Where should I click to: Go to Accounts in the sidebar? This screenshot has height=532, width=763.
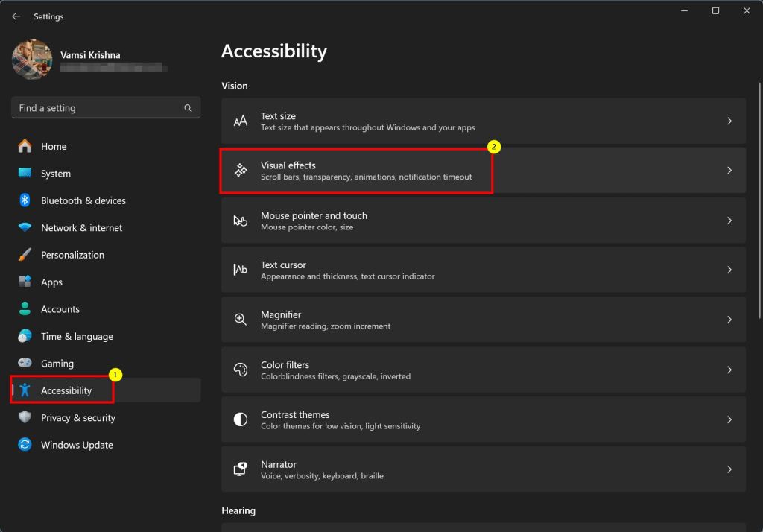point(60,309)
